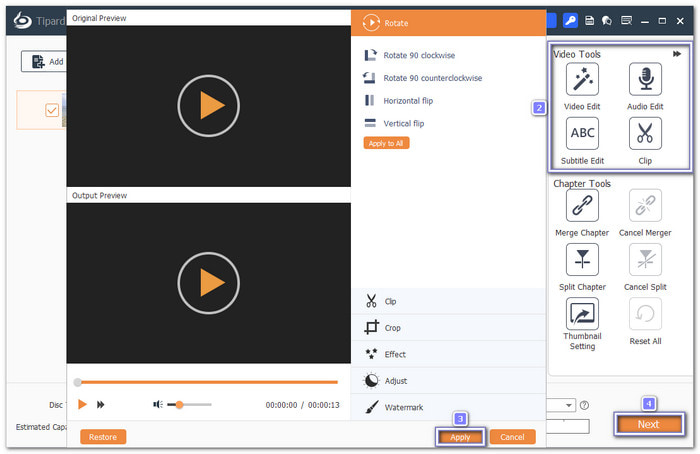Image resolution: width=700 pixels, height=454 pixels.
Task: Click the fast forward button
Action: [x=101, y=404]
